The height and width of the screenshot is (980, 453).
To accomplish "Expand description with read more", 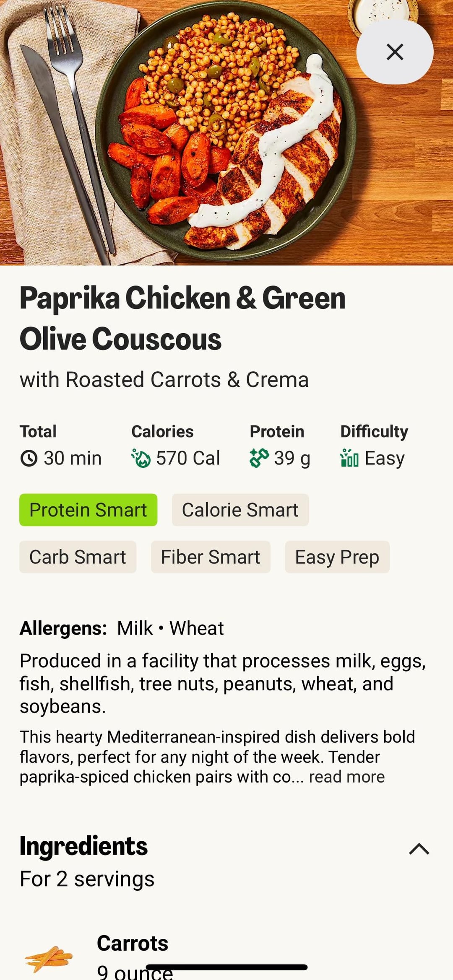I will coord(347,777).
